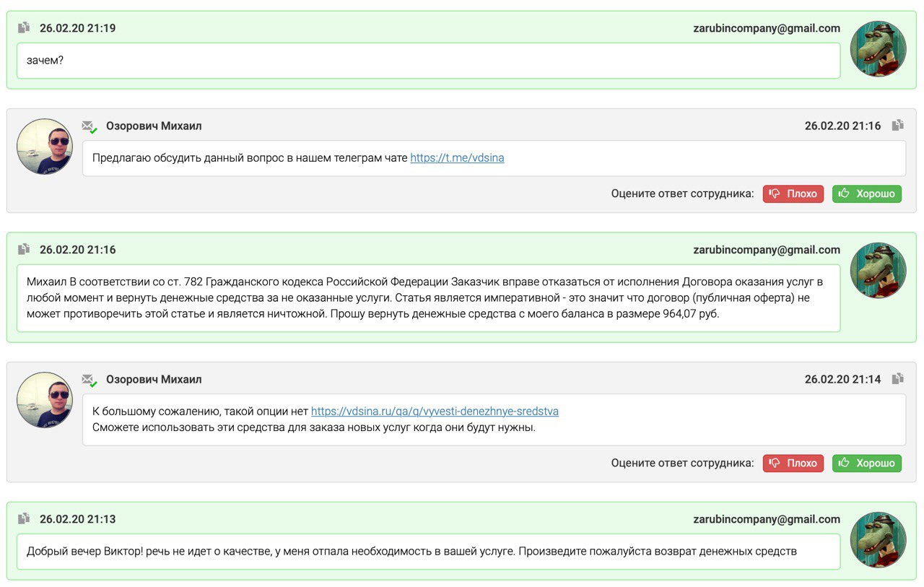Click name 'Озорович Михаил' on 21:16 reply
This screenshot has height=587, width=924.
[x=154, y=126]
